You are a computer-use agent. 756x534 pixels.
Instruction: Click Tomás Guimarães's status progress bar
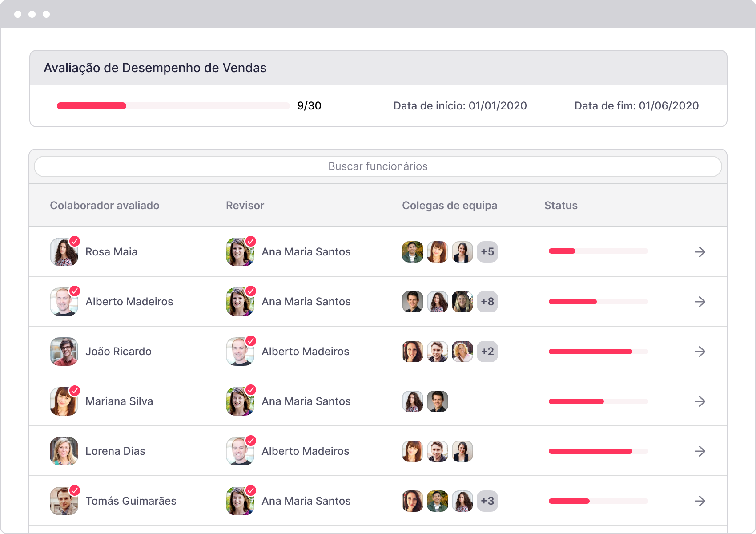pyautogui.click(x=599, y=501)
